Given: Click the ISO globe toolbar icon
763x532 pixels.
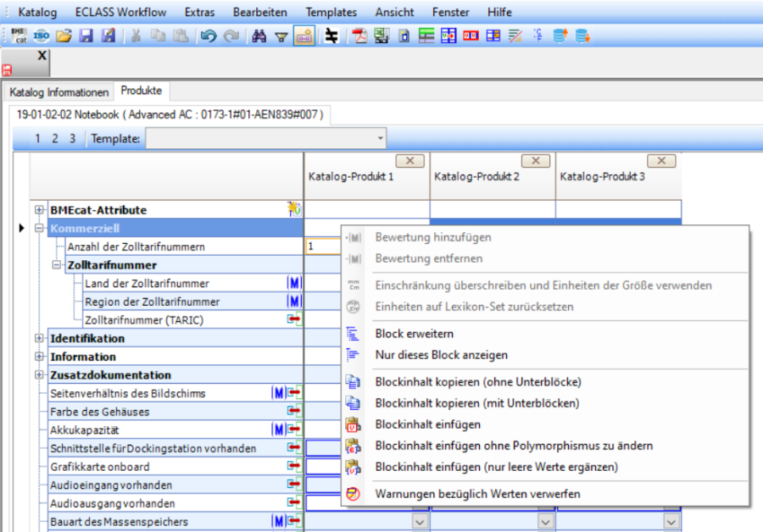Looking at the screenshot, I should (x=42, y=36).
